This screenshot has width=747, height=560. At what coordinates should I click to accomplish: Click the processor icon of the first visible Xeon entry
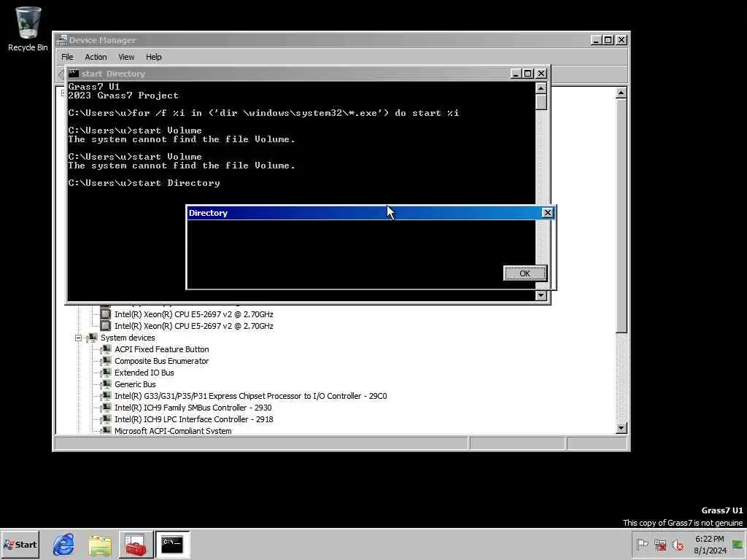tap(106, 314)
